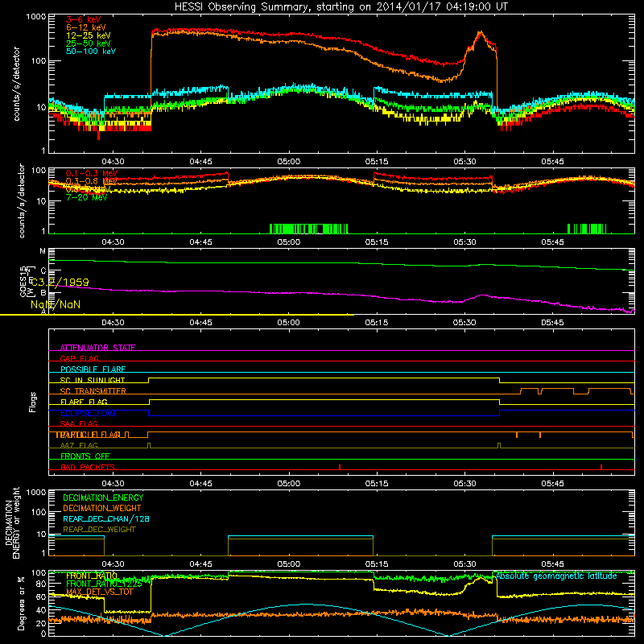
Task: Select the SC_IN_SUNLIGHT flag label
Action: click(93, 380)
